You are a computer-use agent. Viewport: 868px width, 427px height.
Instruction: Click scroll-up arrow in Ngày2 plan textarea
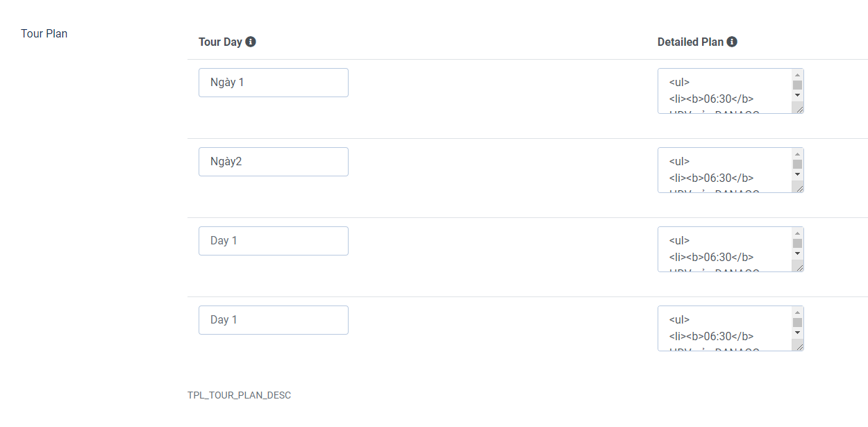click(797, 154)
